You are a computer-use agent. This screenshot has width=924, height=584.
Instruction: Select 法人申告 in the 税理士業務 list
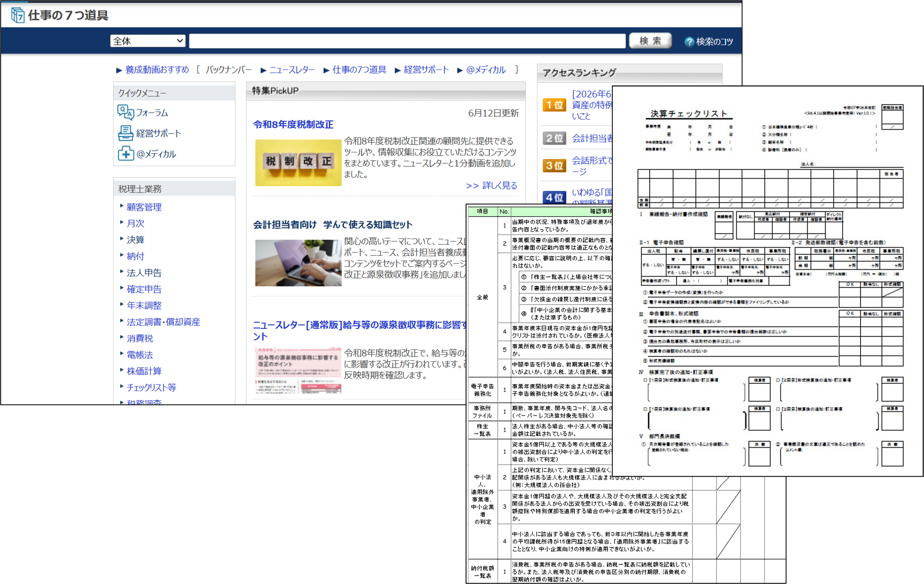point(144,273)
